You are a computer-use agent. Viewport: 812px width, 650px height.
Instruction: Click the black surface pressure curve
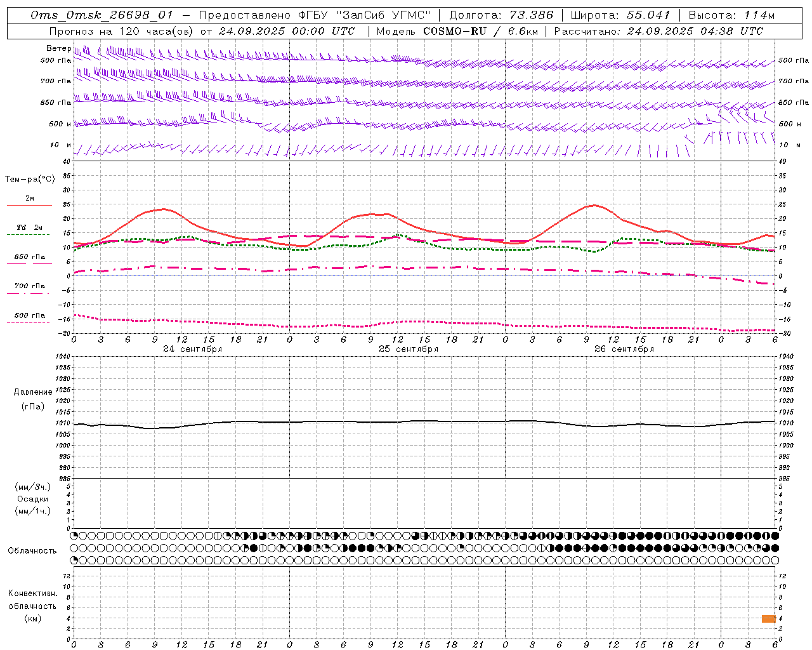point(424,421)
